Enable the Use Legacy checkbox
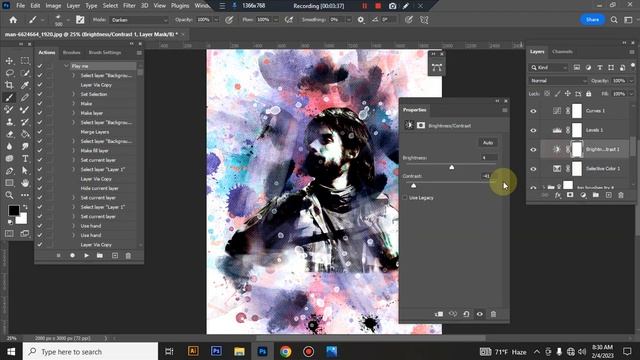The height and width of the screenshot is (360, 640). (x=405, y=198)
